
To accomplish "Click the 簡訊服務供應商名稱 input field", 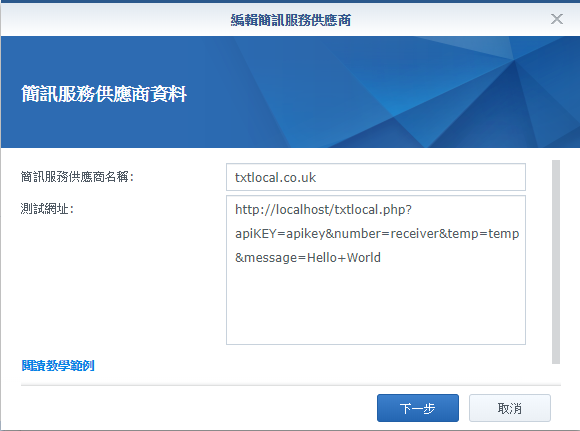I will coord(376,177).
